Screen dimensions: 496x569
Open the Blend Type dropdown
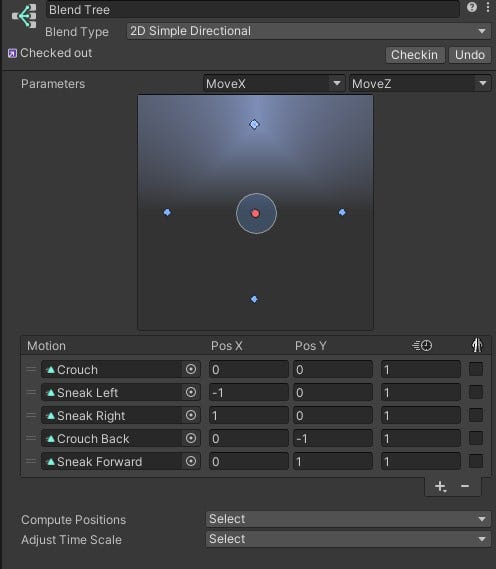(x=308, y=31)
